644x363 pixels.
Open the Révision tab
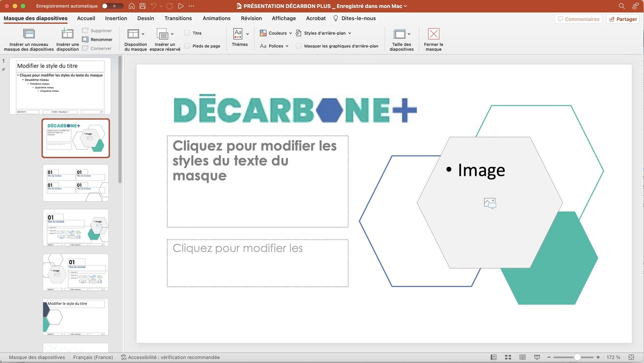click(x=251, y=18)
